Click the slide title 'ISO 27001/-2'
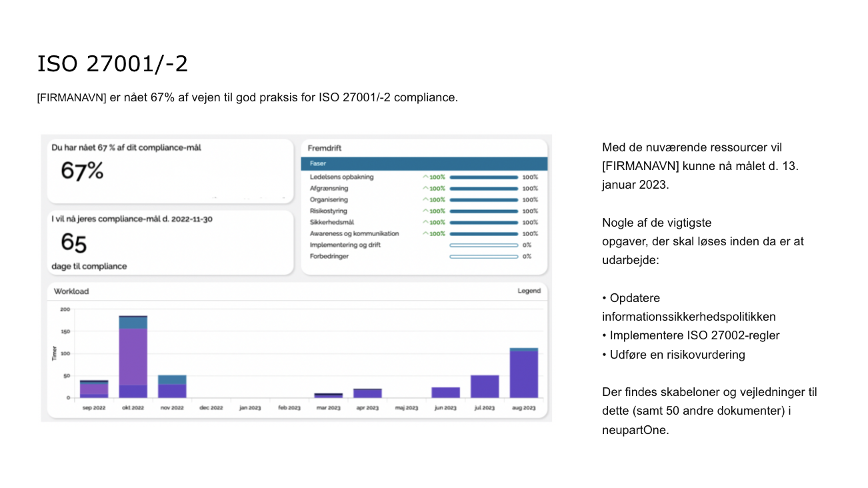The image size is (868, 488). pyautogui.click(x=113, y=64)
